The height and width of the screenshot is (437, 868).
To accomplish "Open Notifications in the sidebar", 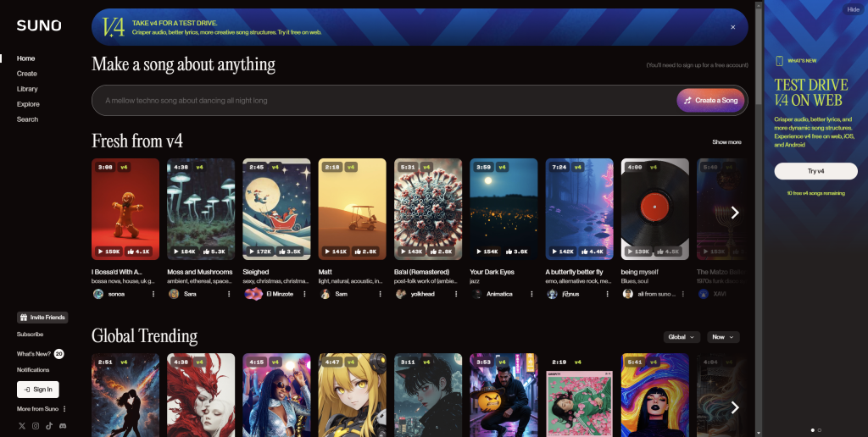I will [33, 369].
